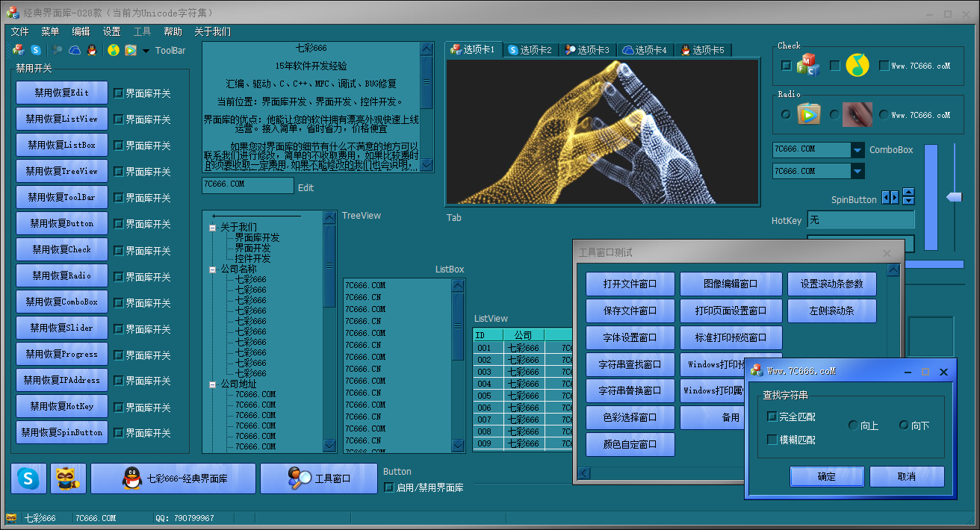This screenshot has width=980, height=530.
Task: Tick the 完全匹配 checkbox
Action: pyautogui.click(x=772, y=417)
